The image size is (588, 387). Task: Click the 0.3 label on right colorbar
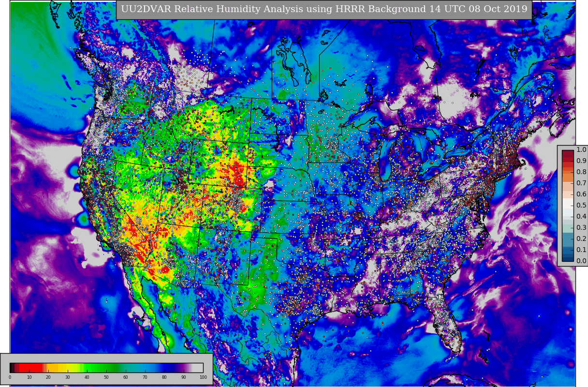(581, 227)
